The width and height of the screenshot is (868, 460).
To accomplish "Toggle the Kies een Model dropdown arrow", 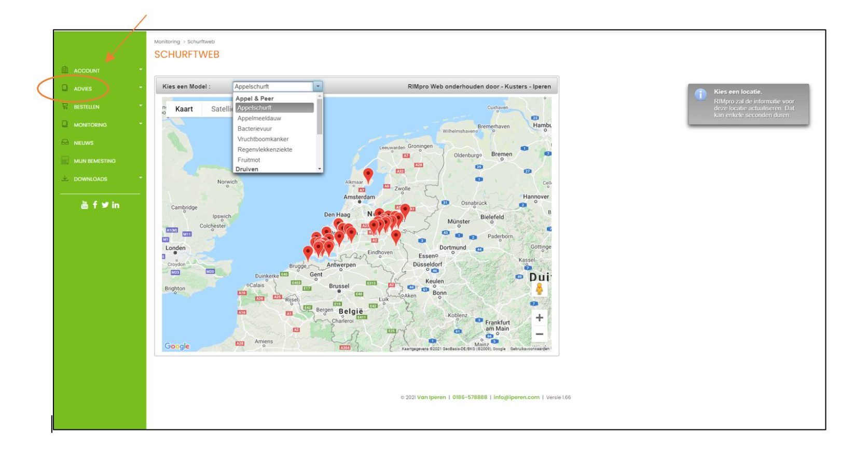I will click(x=318, y=87).
